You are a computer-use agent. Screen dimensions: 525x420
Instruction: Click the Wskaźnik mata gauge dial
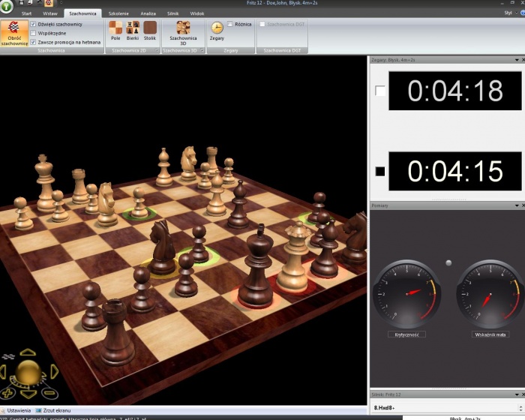[x=490, y=295]
